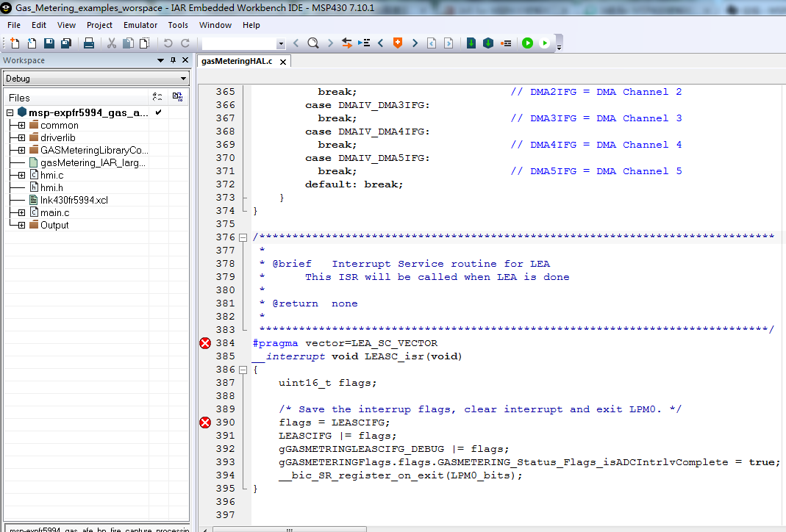Click the Toggle Bookmark orange icon

click(x=398, y=43)
